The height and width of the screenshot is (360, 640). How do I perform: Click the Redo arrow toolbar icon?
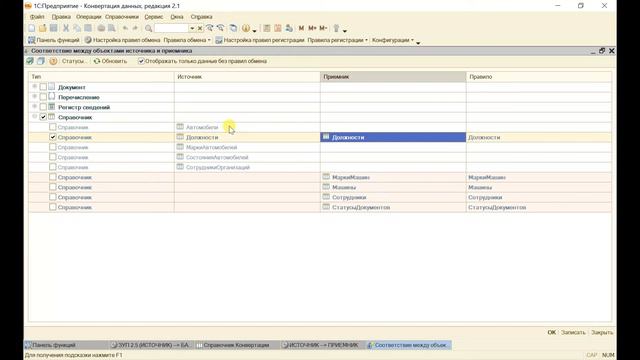pos(135,28)
